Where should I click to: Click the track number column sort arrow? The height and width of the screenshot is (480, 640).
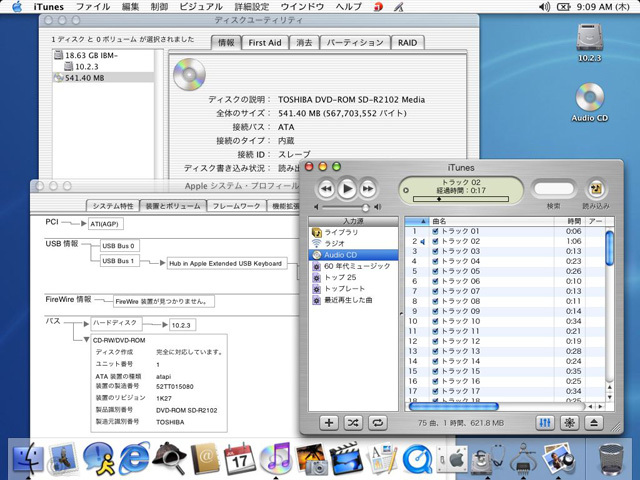click(423, 221)
